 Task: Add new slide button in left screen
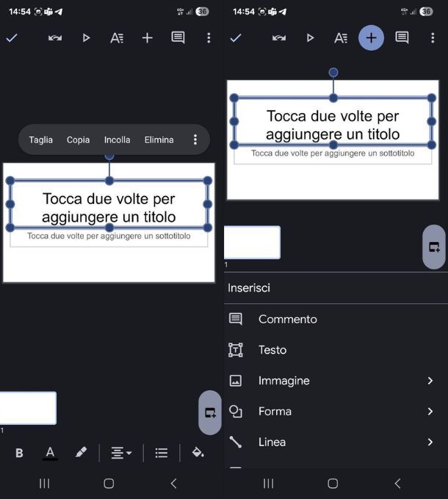click(x=210, y=412)
